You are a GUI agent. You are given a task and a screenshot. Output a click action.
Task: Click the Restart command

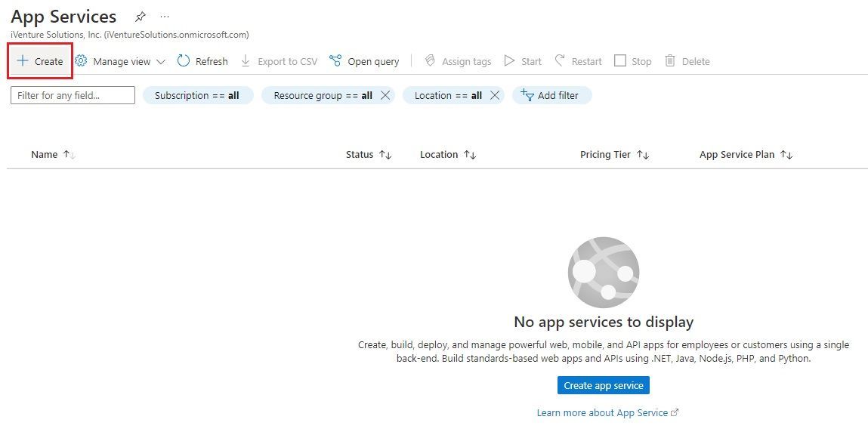point(578,61)
